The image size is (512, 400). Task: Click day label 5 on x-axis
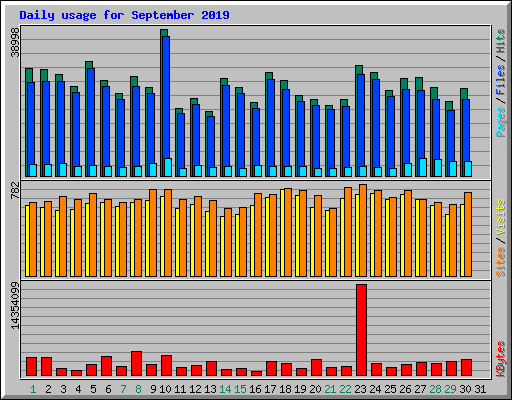pyautogui.click(x=93, y=389)
